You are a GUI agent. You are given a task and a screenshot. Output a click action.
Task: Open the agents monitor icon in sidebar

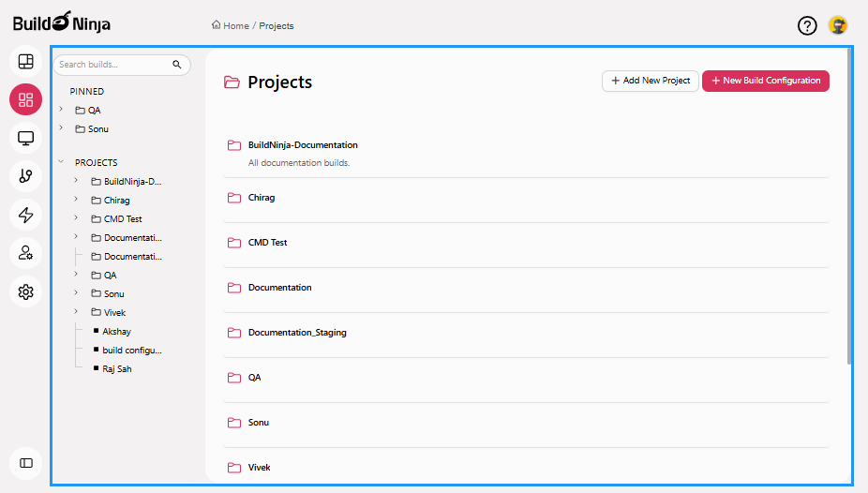pos(25,138)
